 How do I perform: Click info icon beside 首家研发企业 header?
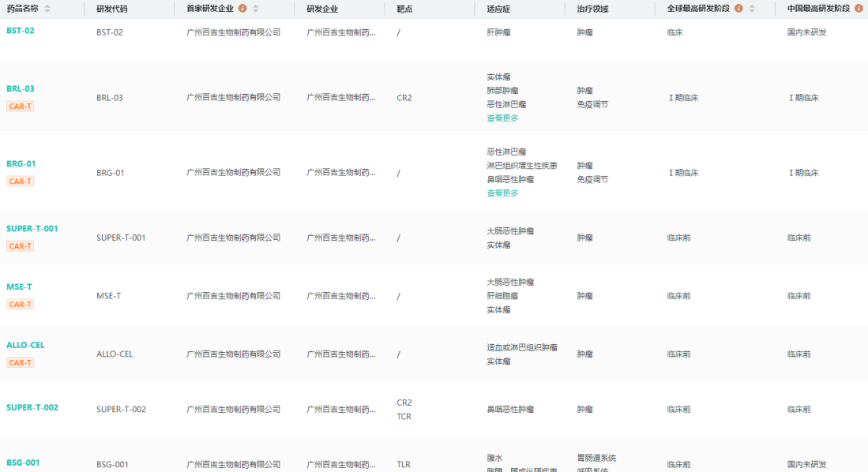pos(242,9)
